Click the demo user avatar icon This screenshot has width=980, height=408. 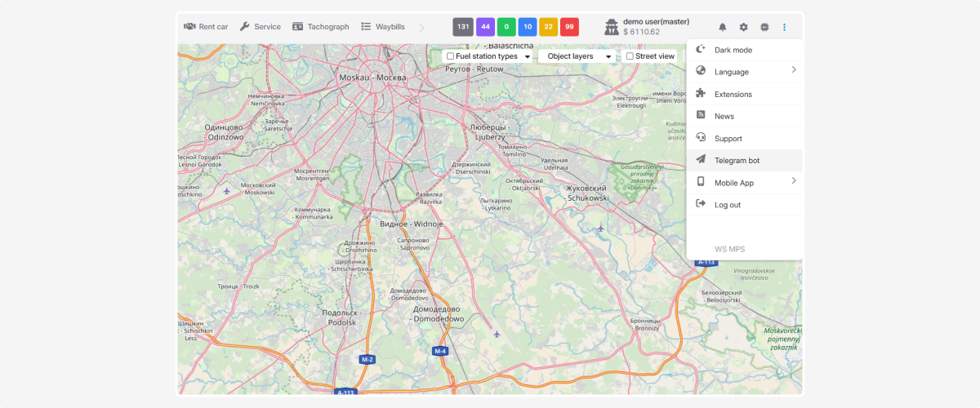point(612,27)
